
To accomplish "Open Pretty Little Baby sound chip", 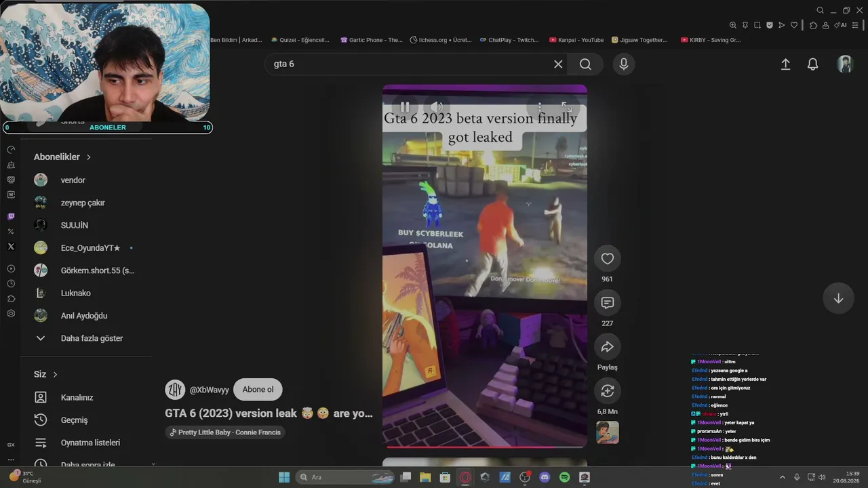I will click(225, 432).
